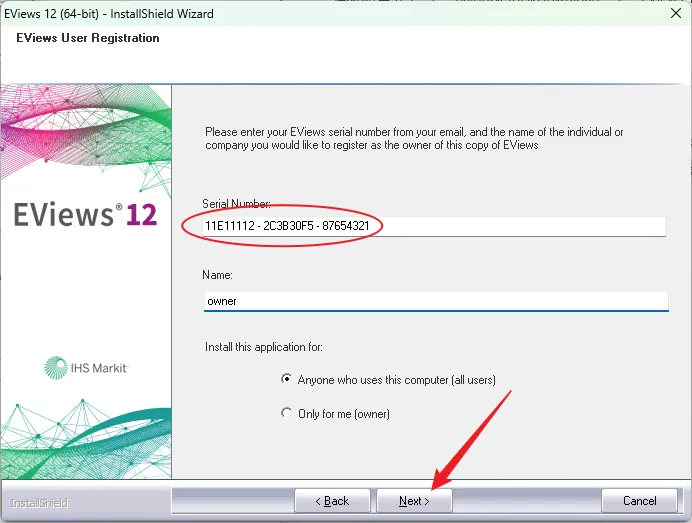Click the InstallShield brand text

[x=39, y=503]
